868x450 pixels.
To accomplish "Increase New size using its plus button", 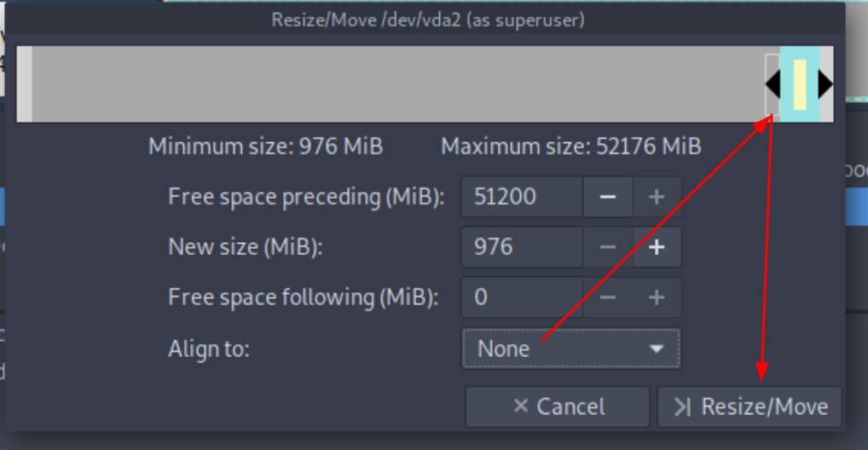I will [657, 247].
